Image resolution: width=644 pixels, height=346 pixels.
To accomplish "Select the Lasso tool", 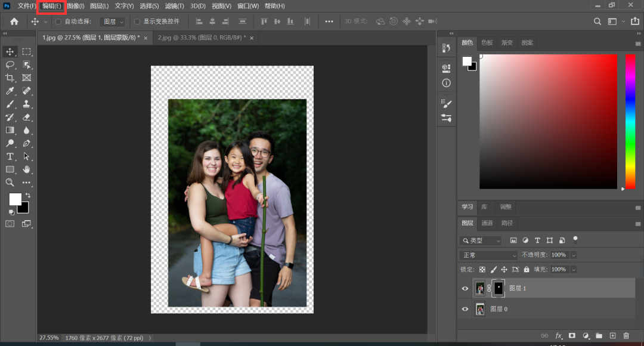I will [10, 65].
